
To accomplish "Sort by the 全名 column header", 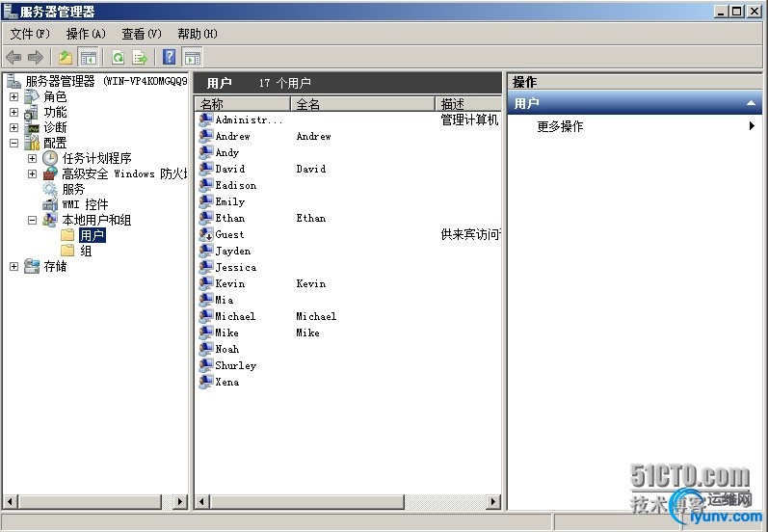I will click(x=362, y=104).
